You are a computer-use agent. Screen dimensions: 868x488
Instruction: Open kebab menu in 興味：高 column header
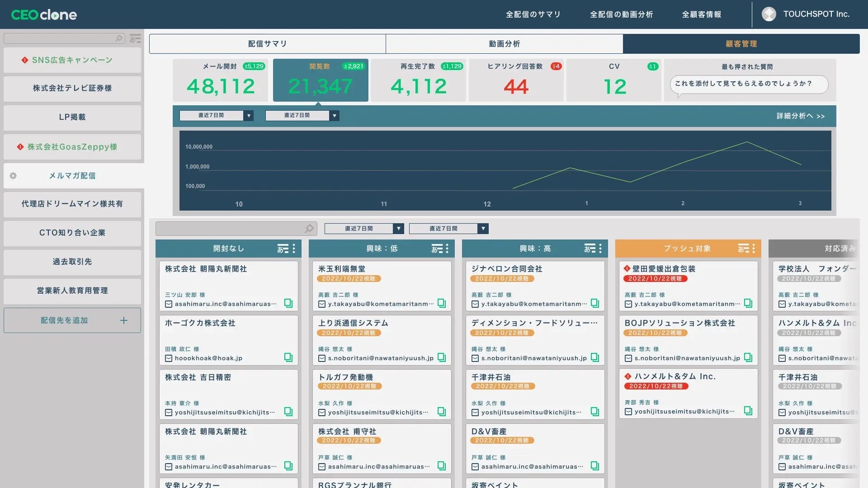click(x=600, y=249)
